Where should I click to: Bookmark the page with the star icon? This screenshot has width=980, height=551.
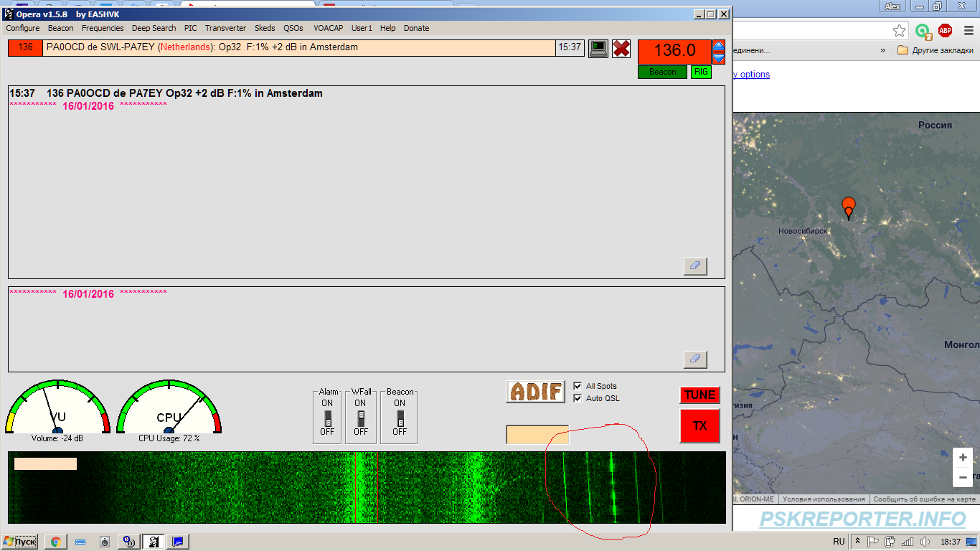click(x=899, y=30)
